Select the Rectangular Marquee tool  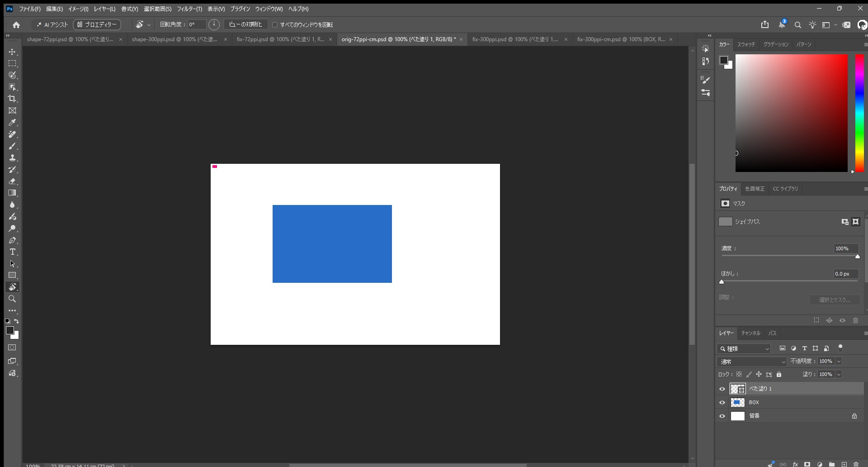tap(12, 63)
